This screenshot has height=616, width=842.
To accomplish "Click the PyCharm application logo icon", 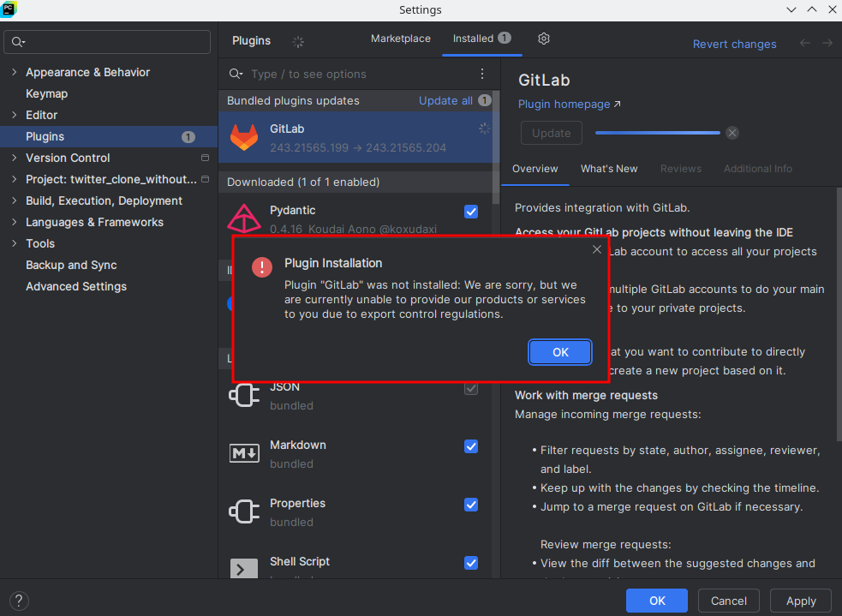I will [9, 9].
